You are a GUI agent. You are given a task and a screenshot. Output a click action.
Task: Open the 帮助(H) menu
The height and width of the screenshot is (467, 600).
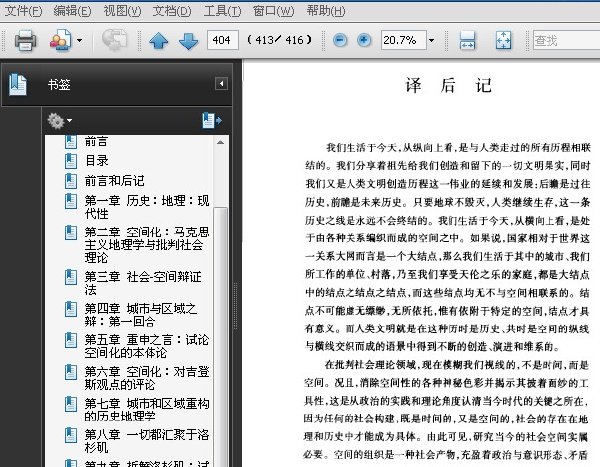[326, 11]
